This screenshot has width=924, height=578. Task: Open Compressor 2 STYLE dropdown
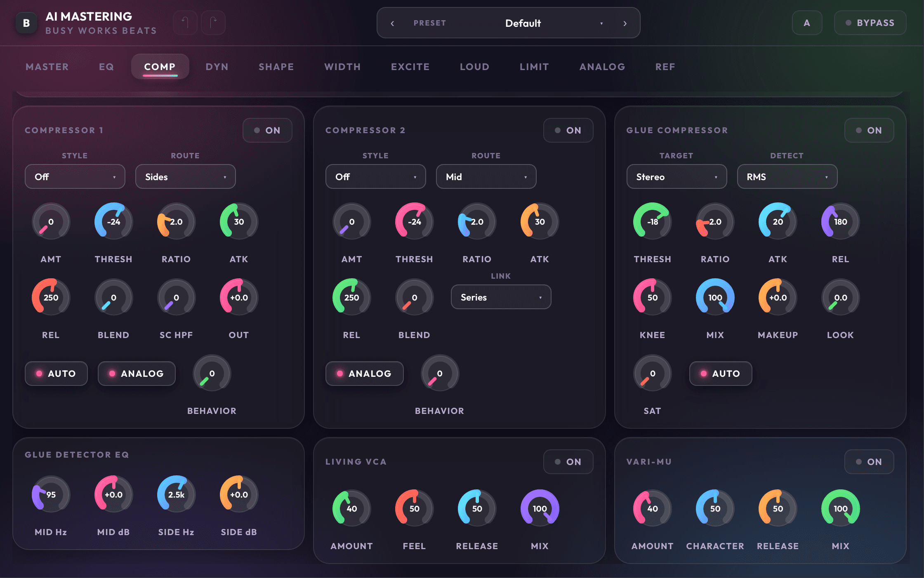(x=376, y=176)
